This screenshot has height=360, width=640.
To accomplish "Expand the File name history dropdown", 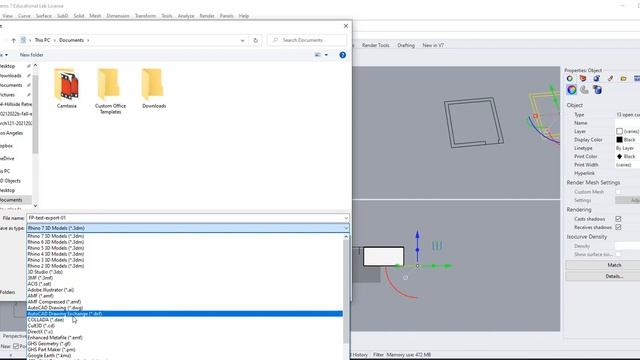I will click(346, 218).
